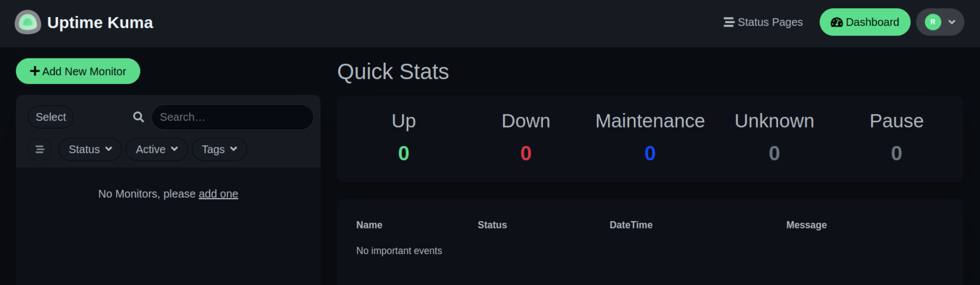The image size is (980, 285).
Task: Click the list layout icon in filter bar
Action: (40, 149)
